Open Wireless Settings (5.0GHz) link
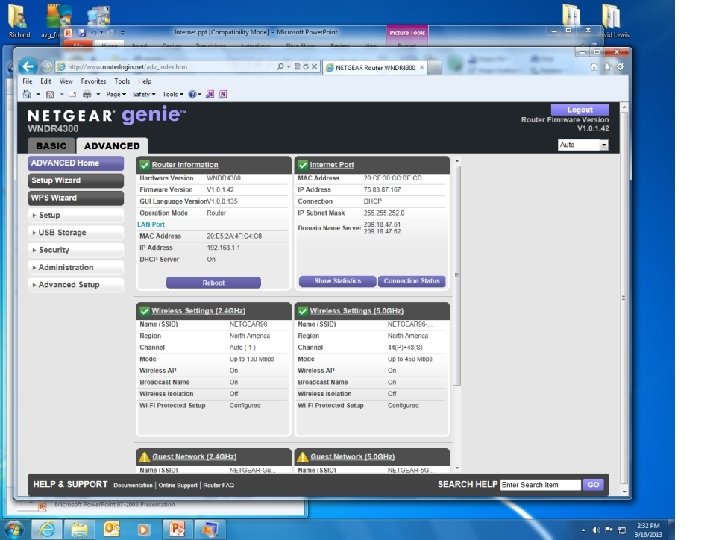This screenshot has width=720, height=540. (x=357, y=311)
